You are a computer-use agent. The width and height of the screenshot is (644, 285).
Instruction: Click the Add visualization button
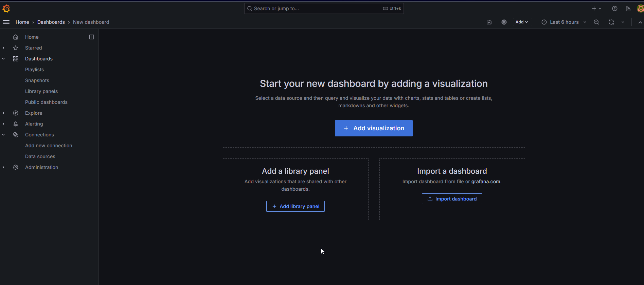(x=374, y=128)
